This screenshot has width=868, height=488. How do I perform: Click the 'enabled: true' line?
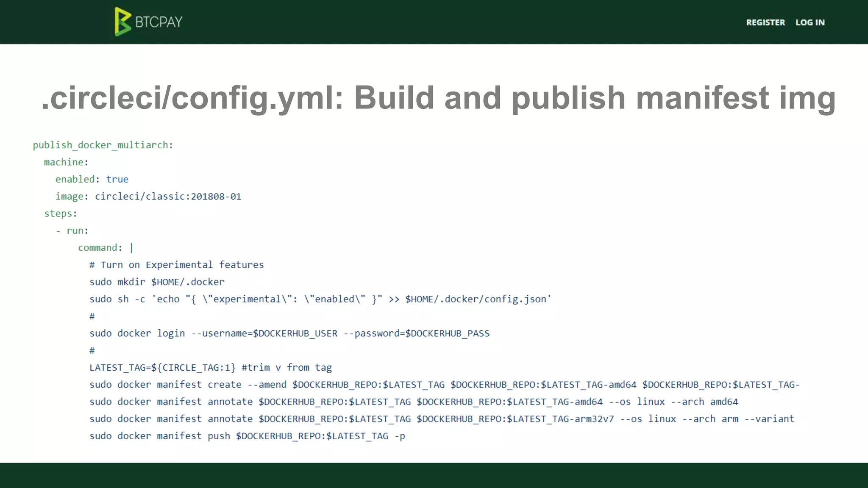pyautogui.click(x=92, y=179)
